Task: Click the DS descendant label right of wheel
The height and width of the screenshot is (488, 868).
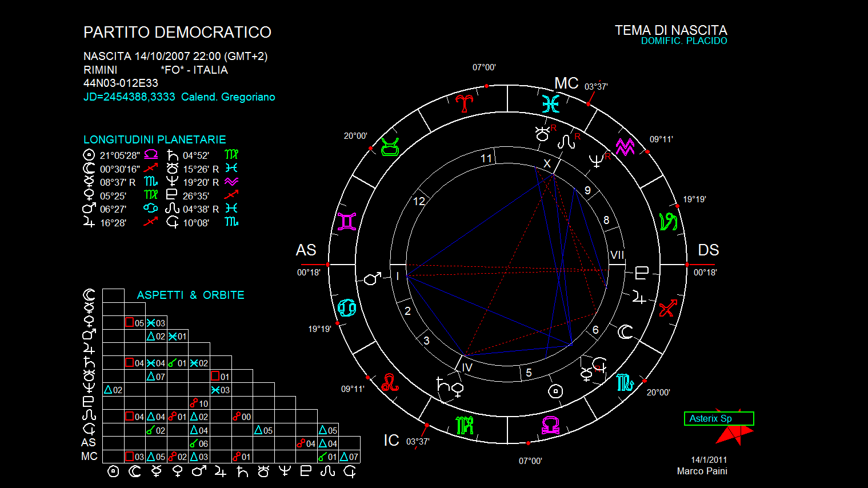Action: coord(708,250)
